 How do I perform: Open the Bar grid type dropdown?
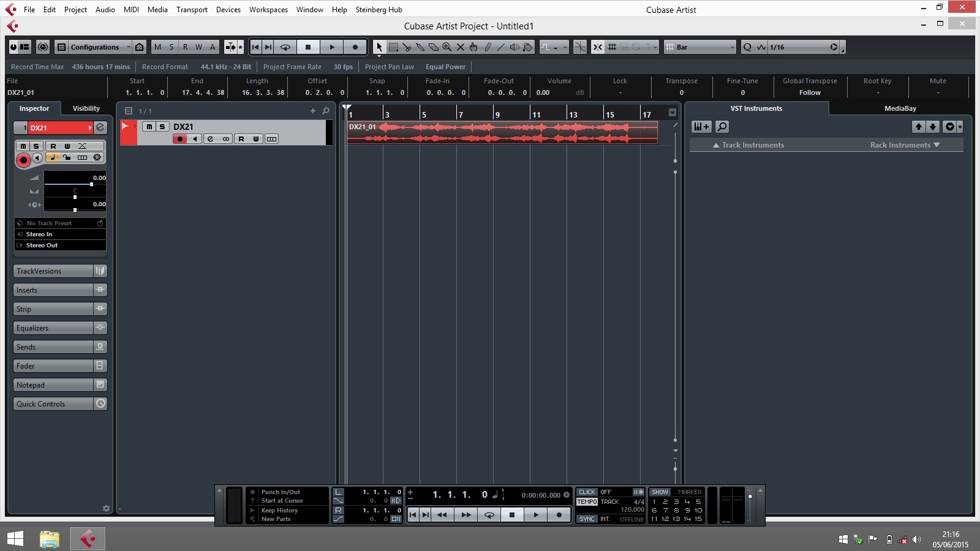700,47
